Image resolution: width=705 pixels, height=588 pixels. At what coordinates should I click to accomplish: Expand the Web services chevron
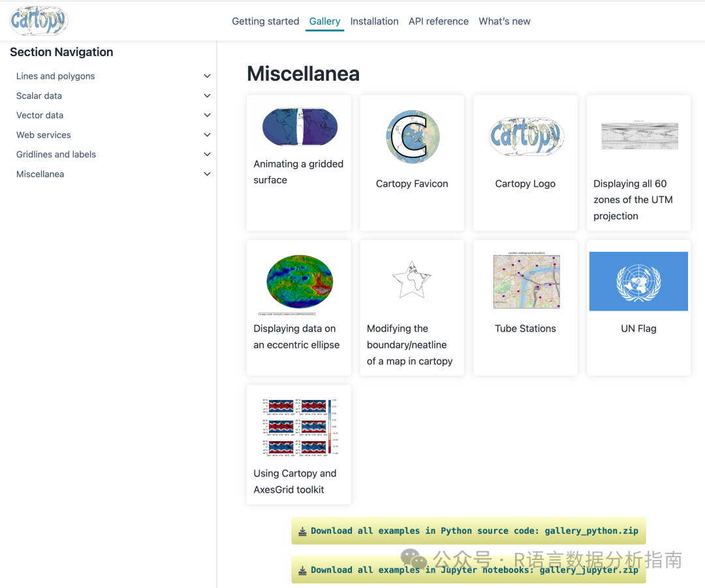pos(208,135)
